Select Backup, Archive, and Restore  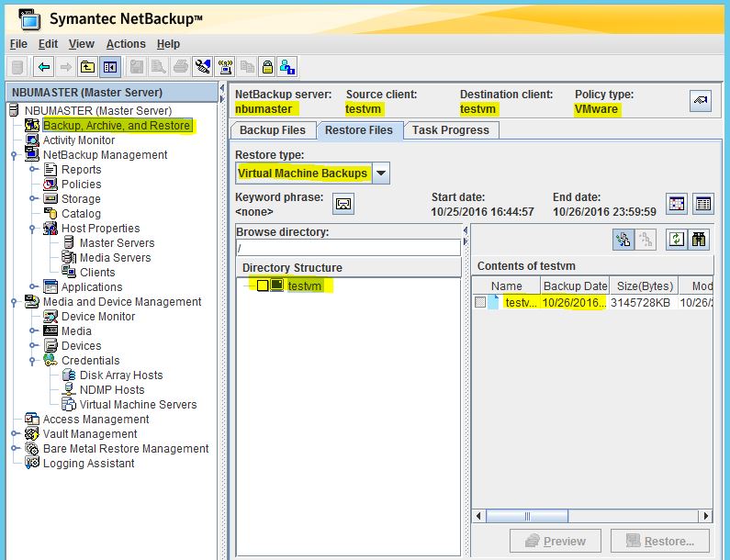click(117, 126)
